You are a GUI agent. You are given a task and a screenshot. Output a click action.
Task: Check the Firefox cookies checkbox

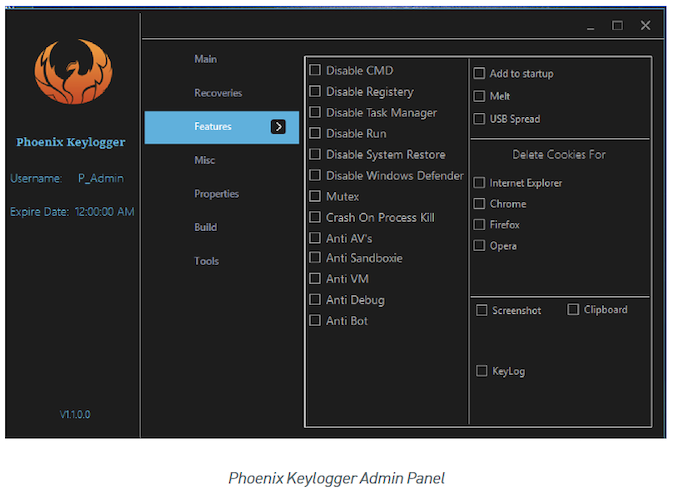(480, 225)
